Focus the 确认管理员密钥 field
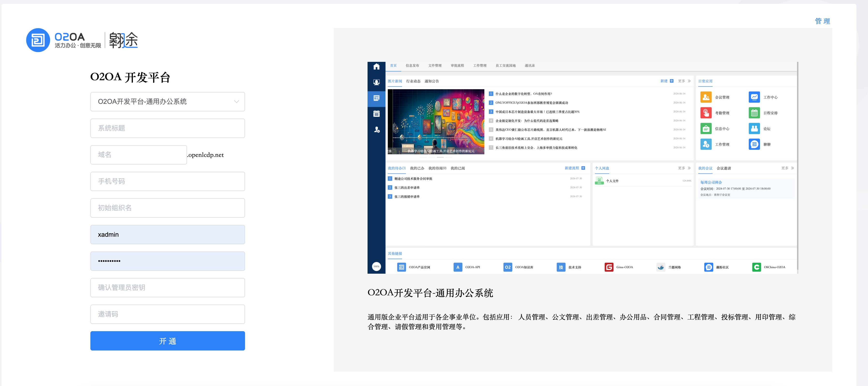 point(167,288)
